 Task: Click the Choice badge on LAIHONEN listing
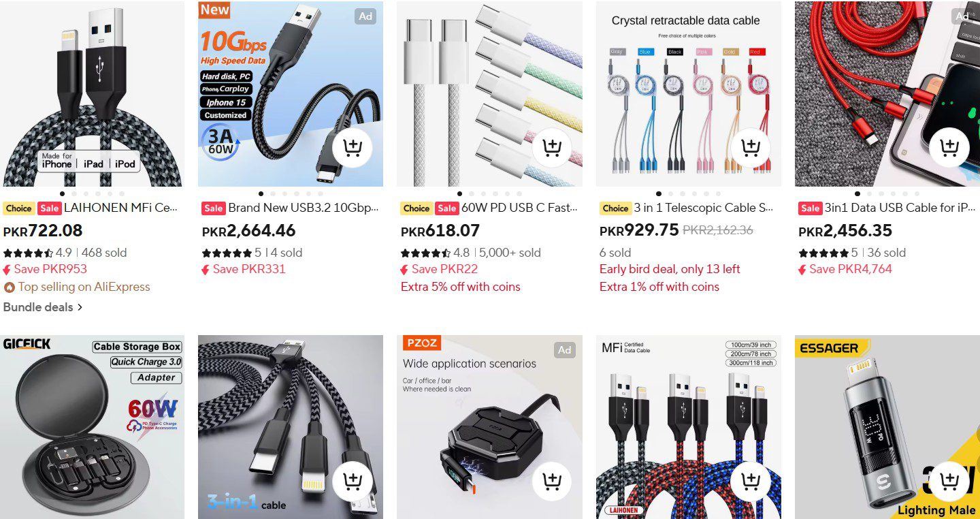pos(18,208)
